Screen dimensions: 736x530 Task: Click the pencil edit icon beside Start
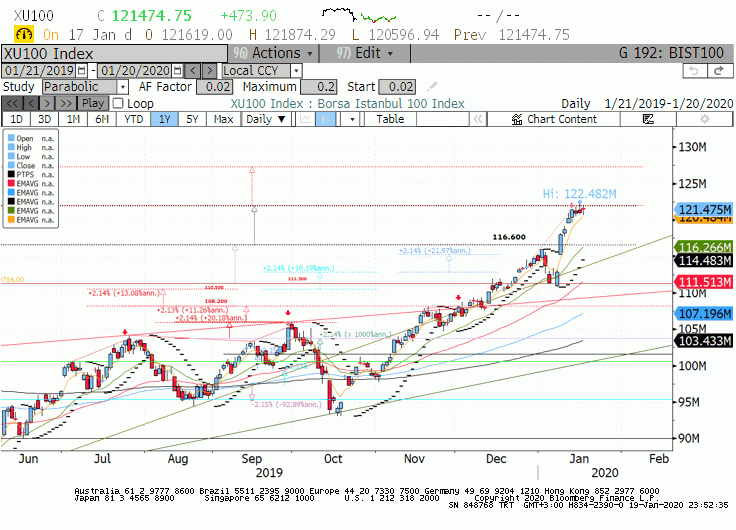click(432, 87)
